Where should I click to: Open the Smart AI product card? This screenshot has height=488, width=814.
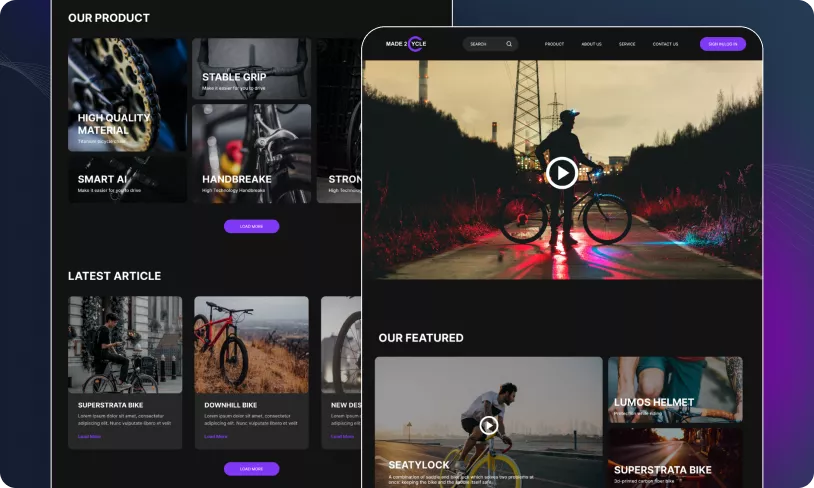pyautogui.click(x=127, y=178)
